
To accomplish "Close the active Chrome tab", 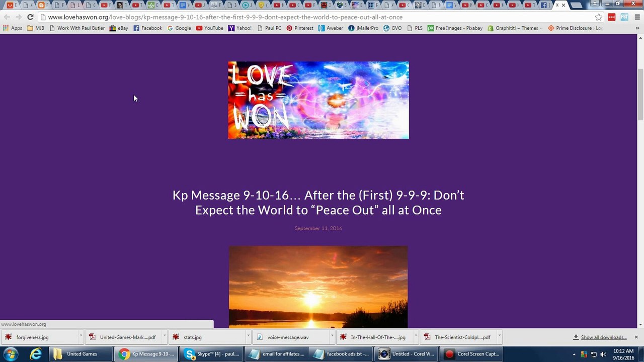I will pos(563,5).
